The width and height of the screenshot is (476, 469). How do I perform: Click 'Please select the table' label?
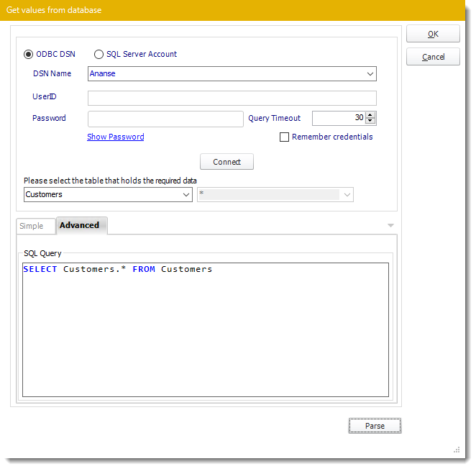pos(110,181)
